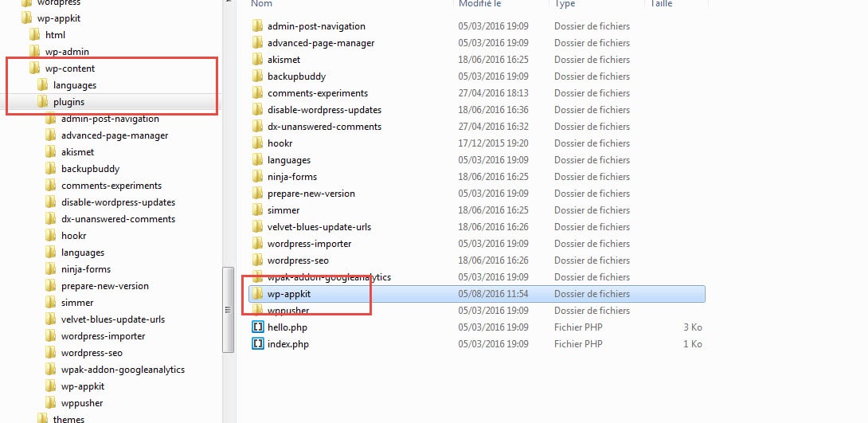Viewport: 868px width, 423px height.
Task: Click the backupbuddy folder icon in file list
Action: point(257,76)
